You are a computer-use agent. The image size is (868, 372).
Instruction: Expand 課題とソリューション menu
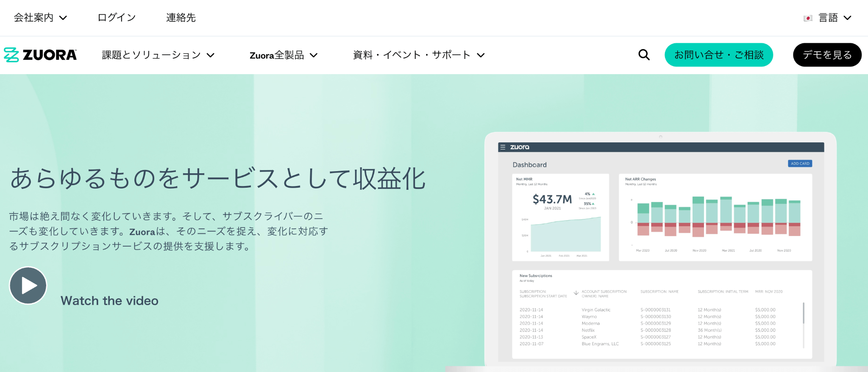point(158,55)
